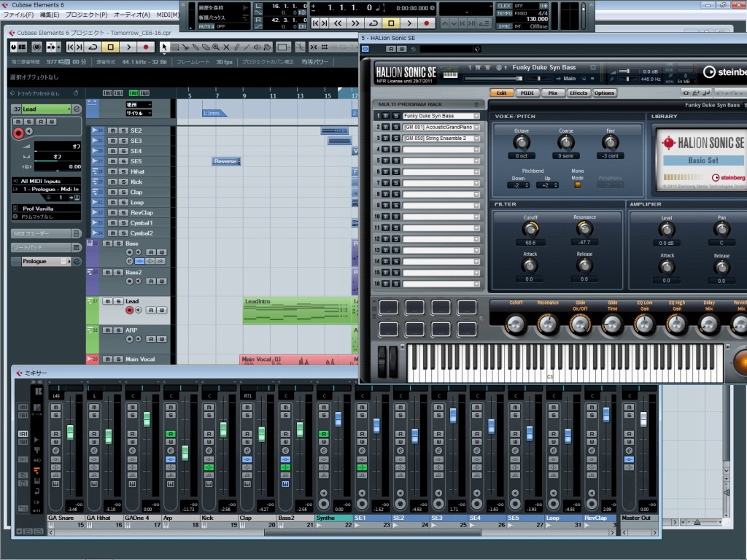Expand the ノートパッド inspector section
Screen dimensions: 747x560
click(x=46, y=248)
